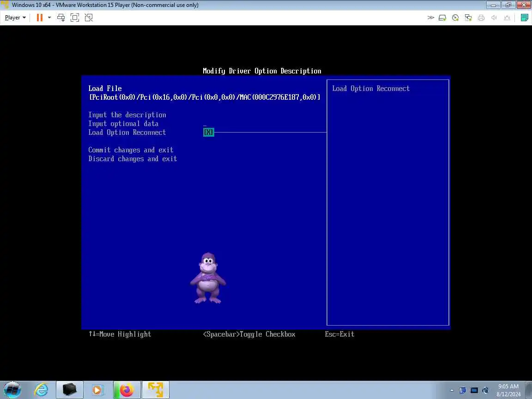Launch Internet Explorer from taskbar
532x399 pixels.
pyautogui.click(x=42, y=390)
